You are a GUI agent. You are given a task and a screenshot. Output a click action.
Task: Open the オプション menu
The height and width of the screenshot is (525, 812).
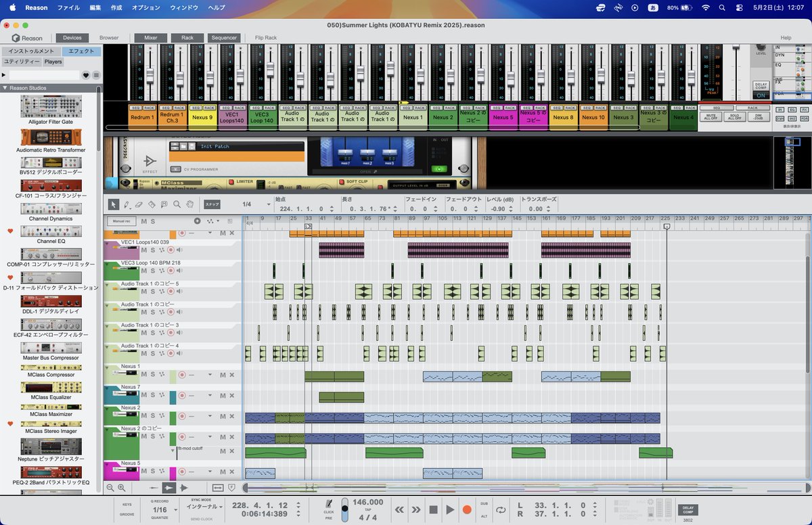point(146,7)
